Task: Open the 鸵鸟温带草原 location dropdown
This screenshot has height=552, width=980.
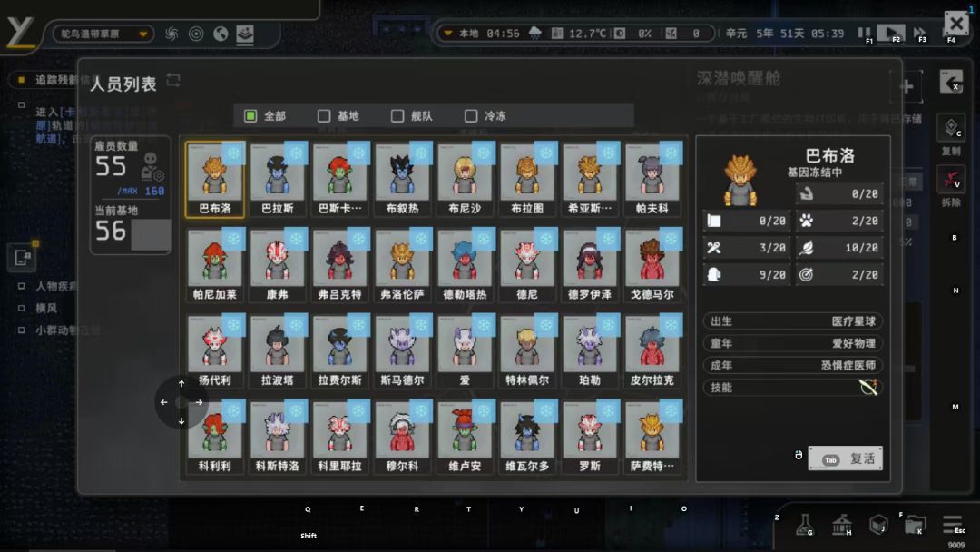Action: [103, 34]
